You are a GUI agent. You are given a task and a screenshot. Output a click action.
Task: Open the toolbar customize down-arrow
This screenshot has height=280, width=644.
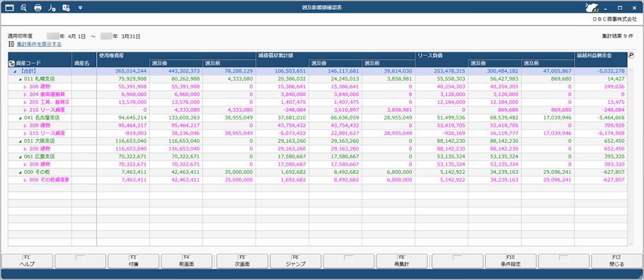tap(80, 7)
